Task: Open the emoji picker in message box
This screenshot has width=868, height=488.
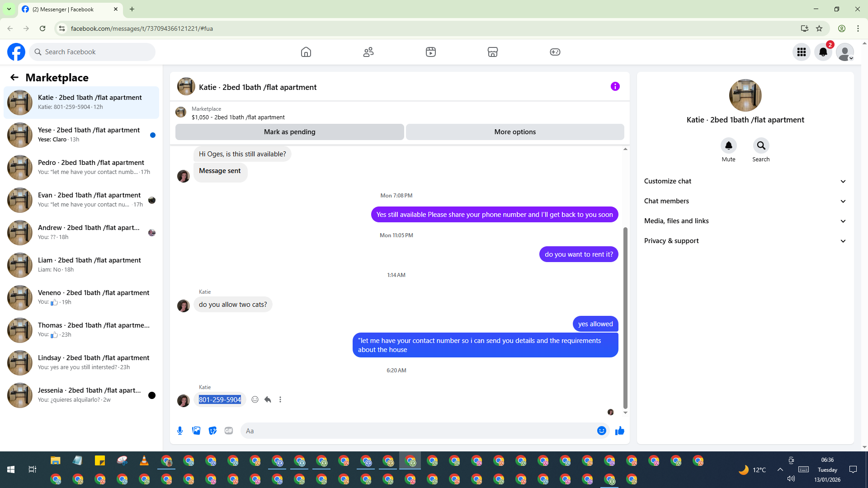Action: (601, 431)
